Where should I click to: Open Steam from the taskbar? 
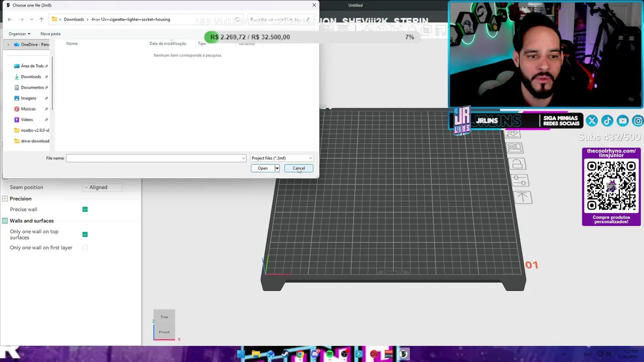[285, 354]
